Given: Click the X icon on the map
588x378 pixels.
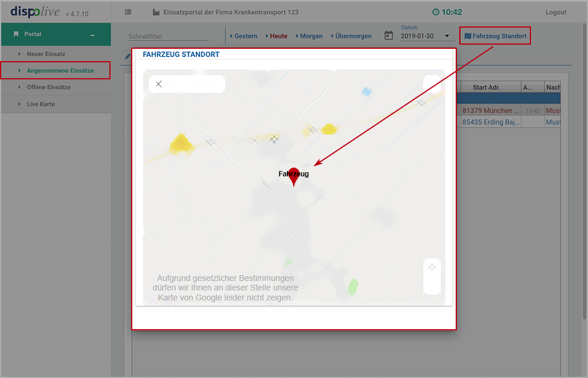Looking at the screenshot, I should tap(159, 84).
